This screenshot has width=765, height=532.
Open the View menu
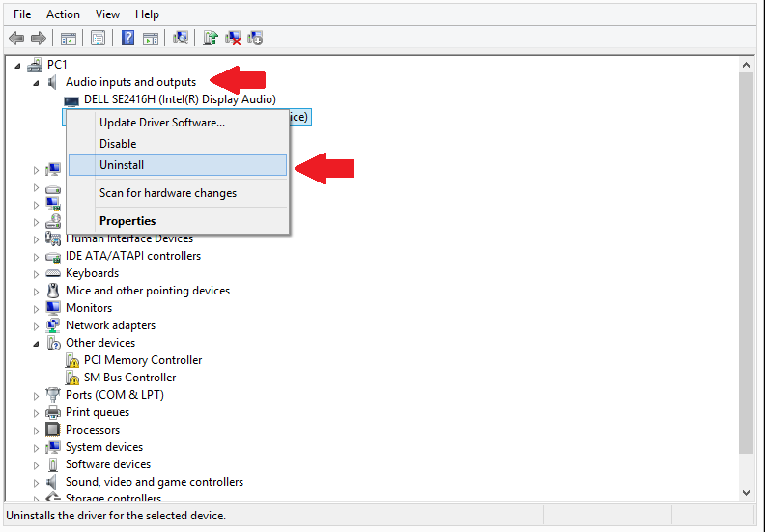pos(107,14)
